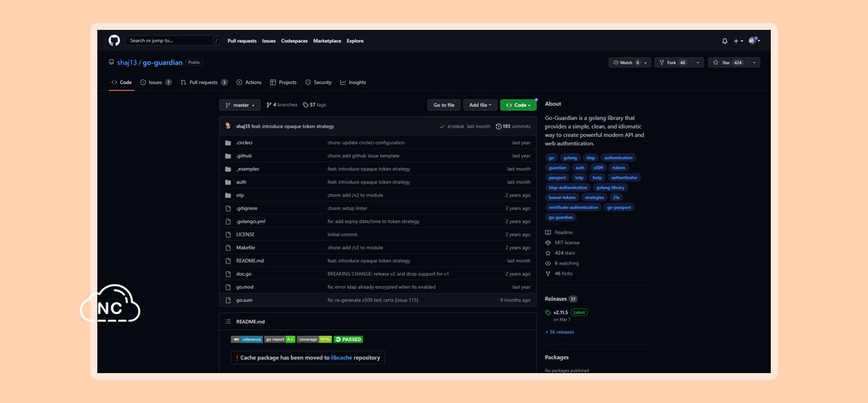
Task: Open the notifications bell
Action: [x=725, y=41]
